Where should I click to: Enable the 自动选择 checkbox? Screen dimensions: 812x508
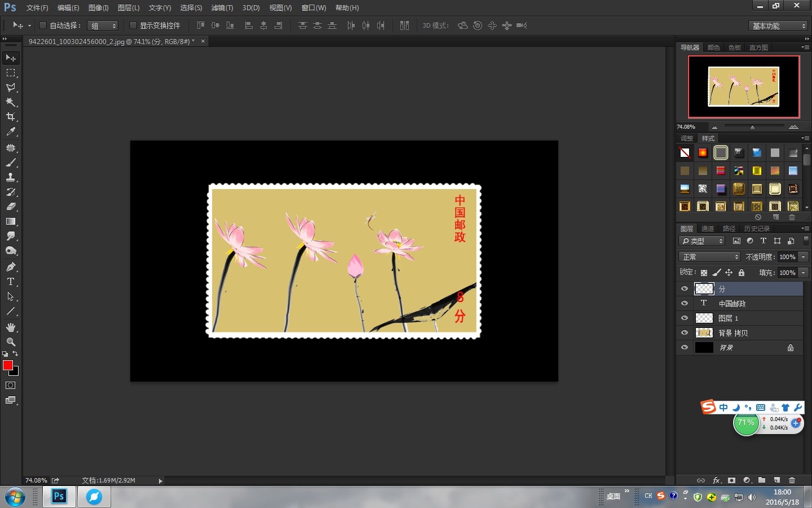42,25
